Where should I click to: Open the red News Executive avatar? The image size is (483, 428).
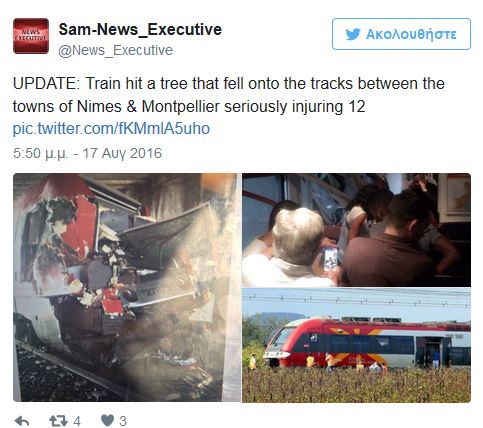point(31,36)
